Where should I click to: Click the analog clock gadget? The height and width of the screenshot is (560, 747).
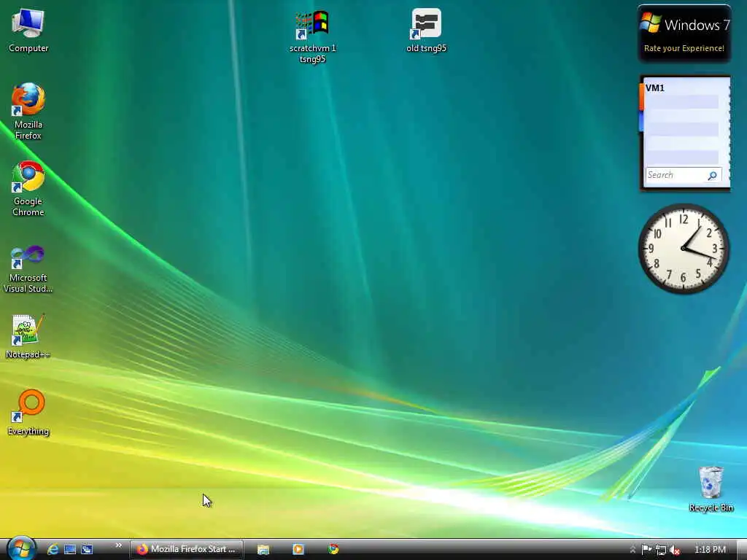pos(684,249)
